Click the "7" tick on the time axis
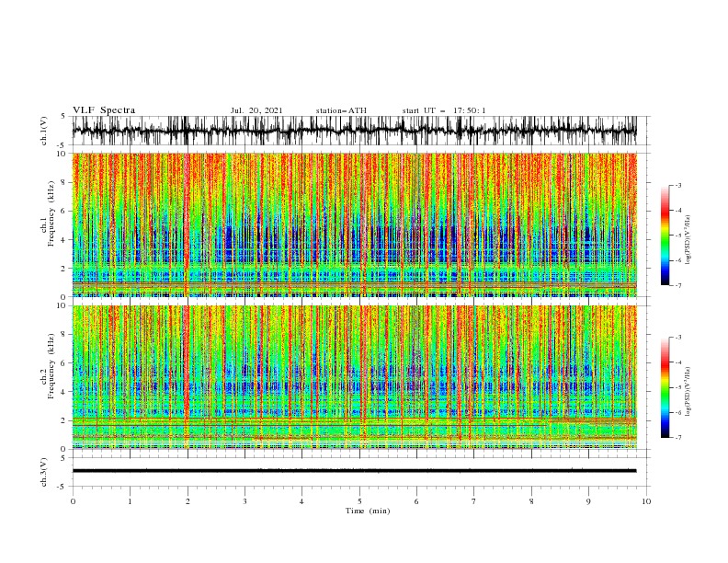The width and height of the screenshot is (728, 563). click(474, 501)
